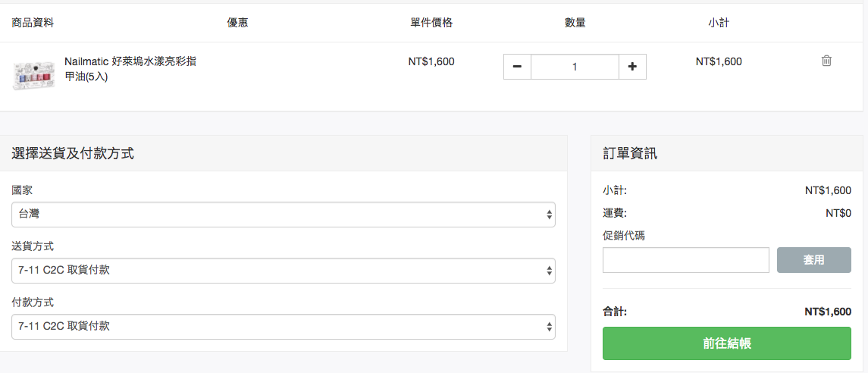Open the 國家 country dropdown showing 台灣
Image resolution: width=868 pixels, height=373 pixels.
283,214
